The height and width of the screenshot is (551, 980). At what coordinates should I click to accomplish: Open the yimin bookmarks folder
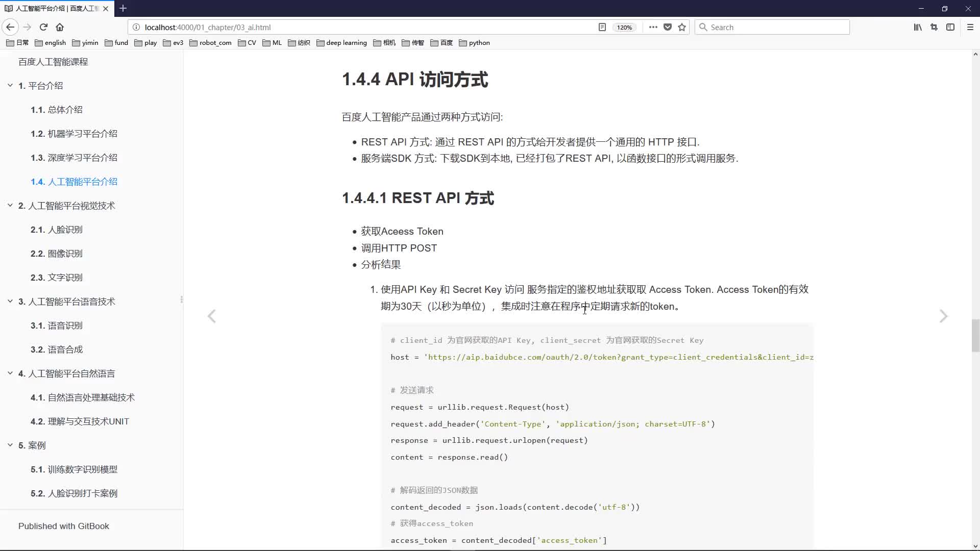point(85,43)
